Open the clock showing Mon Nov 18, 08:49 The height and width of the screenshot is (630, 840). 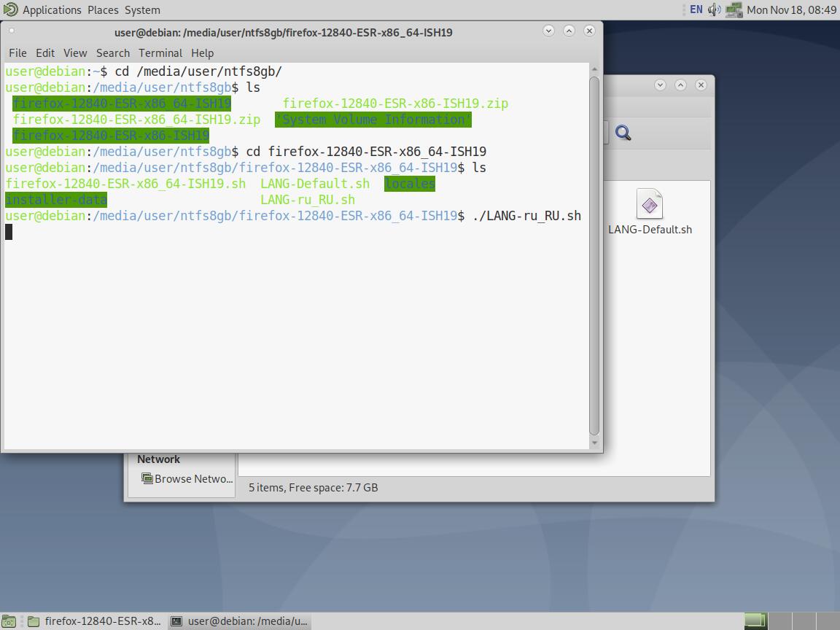tap(791, 9)
